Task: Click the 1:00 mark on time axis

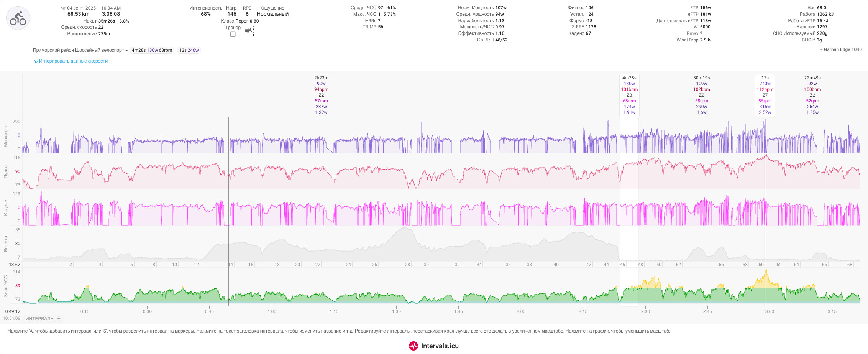Action: click(x=272, y=311)
